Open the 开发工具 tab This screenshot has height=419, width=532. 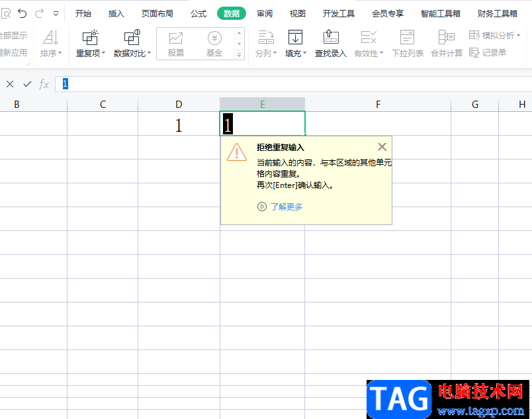(x=339, y=14)
